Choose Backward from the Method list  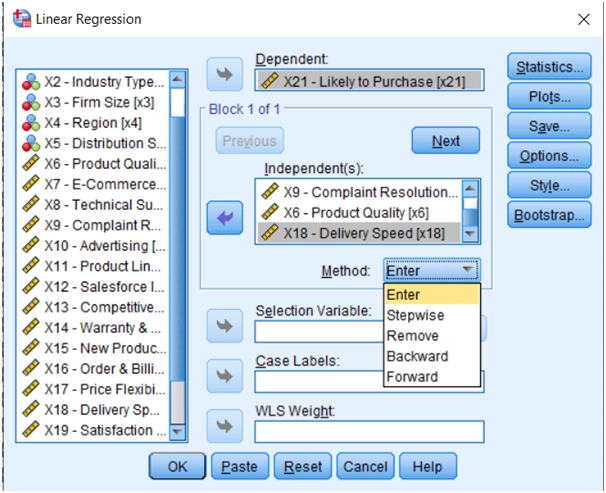coord(417,356)
